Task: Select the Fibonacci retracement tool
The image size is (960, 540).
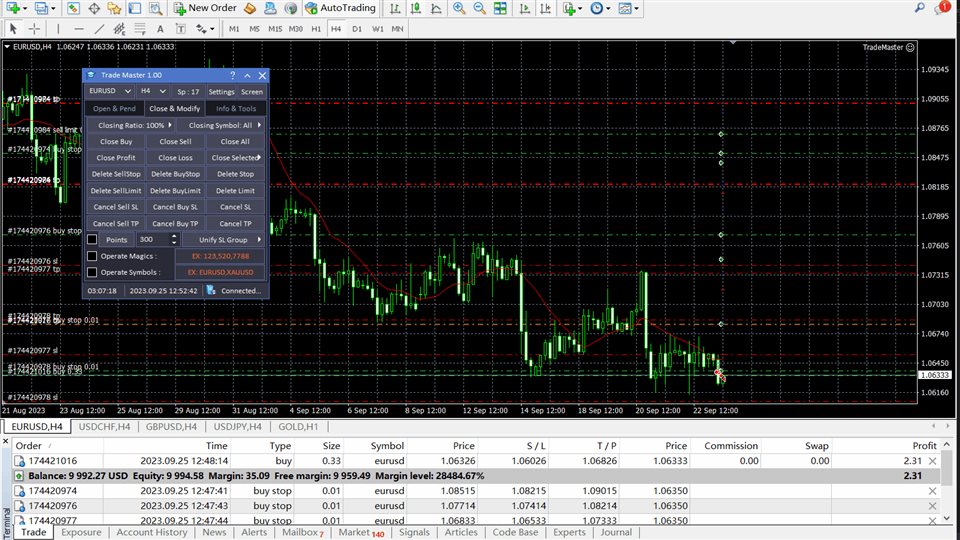Action: click(x=140, y=28)
